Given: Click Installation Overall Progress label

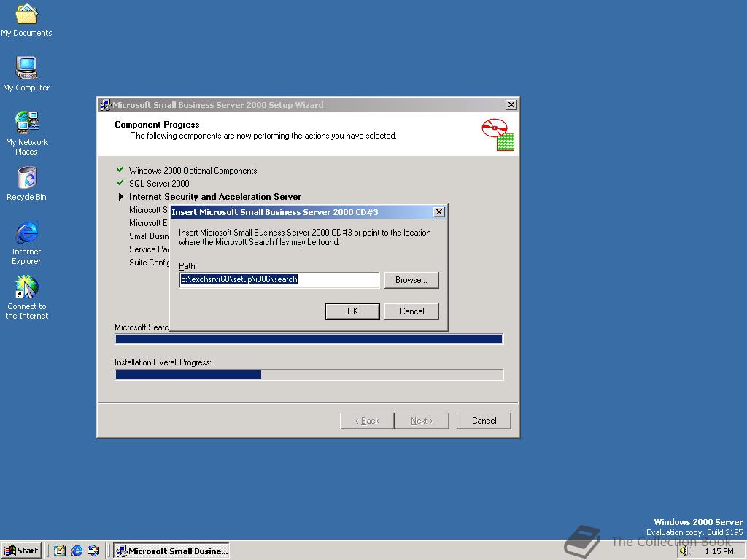Looking at the screenshot, I should [x=163, y=362].
